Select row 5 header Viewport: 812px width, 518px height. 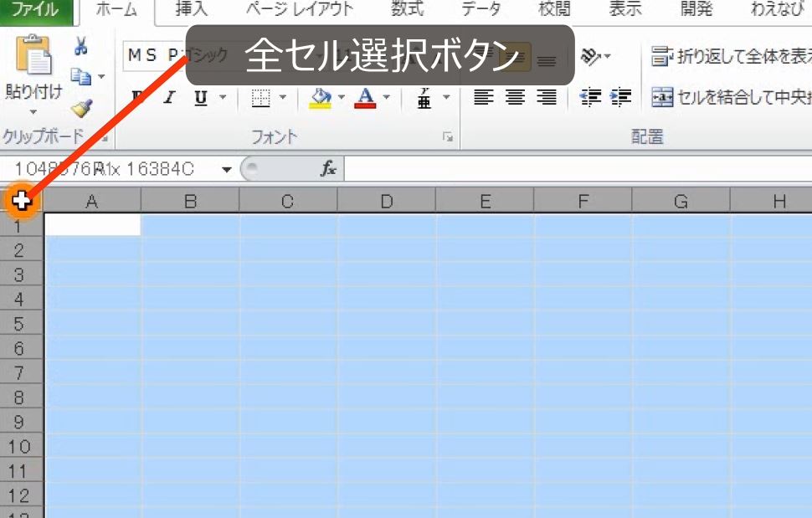point(21,323)
